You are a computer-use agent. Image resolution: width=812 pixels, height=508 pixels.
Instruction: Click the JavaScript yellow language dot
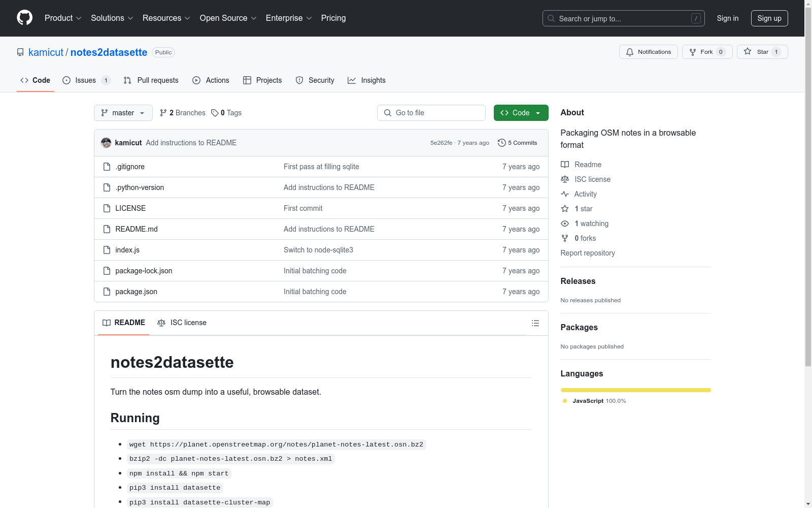pos(565,401)
